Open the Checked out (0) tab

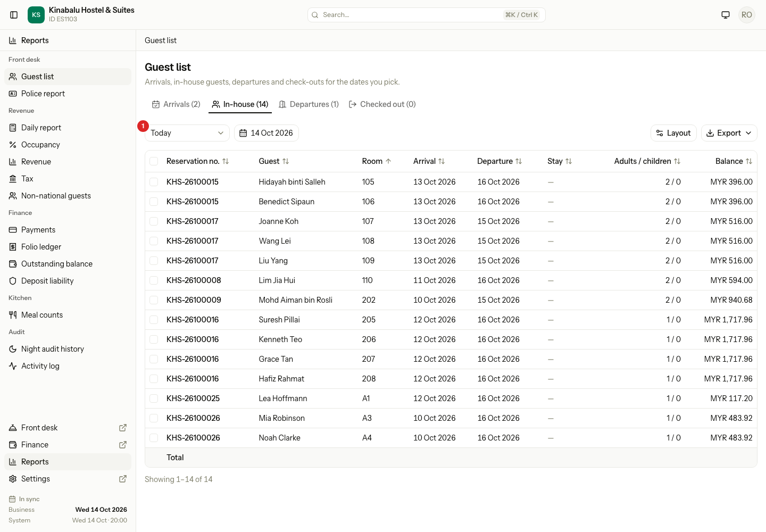[382, 104]
